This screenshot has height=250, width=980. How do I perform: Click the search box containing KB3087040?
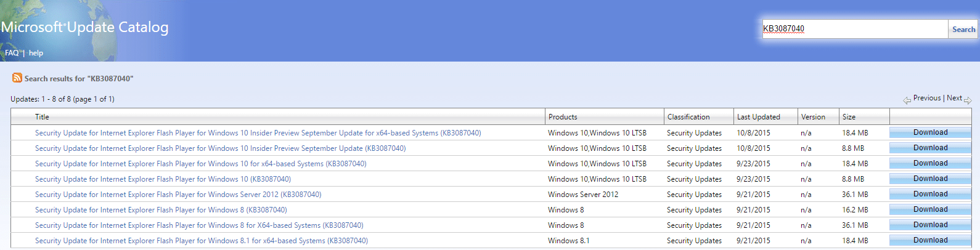855,29
